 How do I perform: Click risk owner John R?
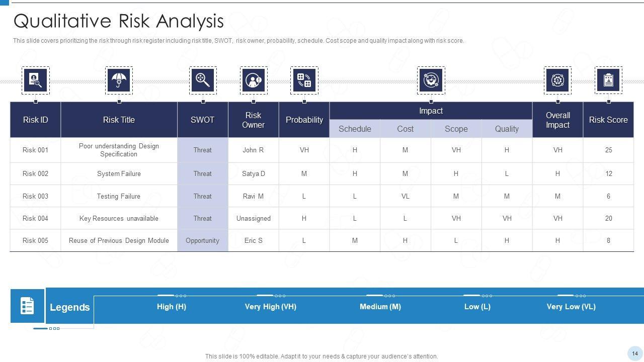tap(253, 150)
